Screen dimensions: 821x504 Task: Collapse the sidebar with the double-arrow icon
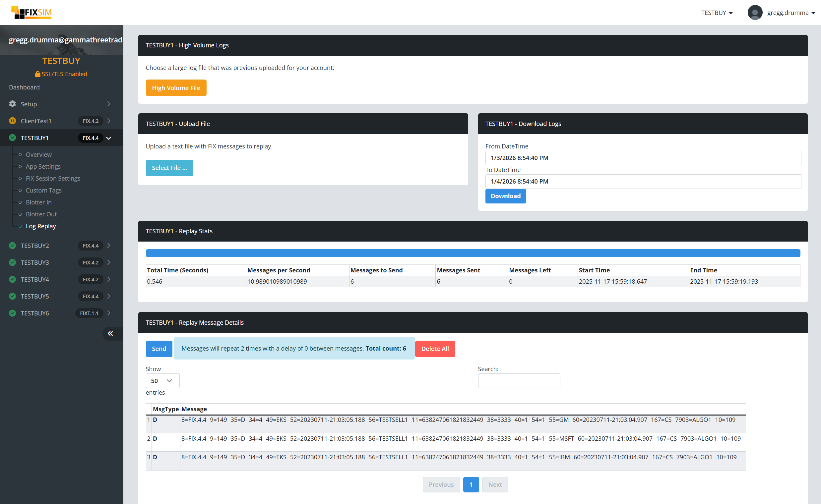[x=110, y=333]
